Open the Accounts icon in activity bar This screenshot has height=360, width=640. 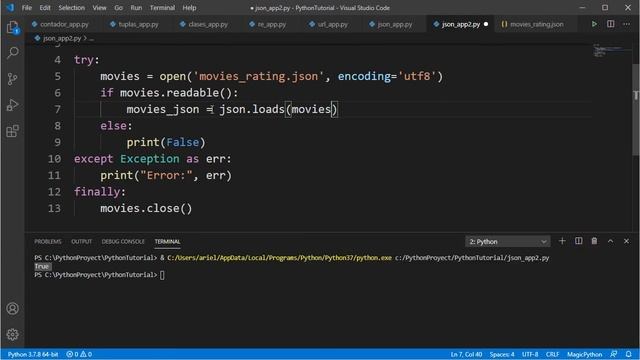coord(13,309)
